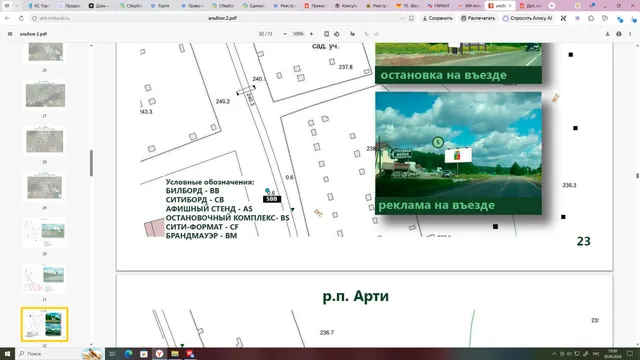Switch to the Единый browser tab

click(x=253, y=6)
